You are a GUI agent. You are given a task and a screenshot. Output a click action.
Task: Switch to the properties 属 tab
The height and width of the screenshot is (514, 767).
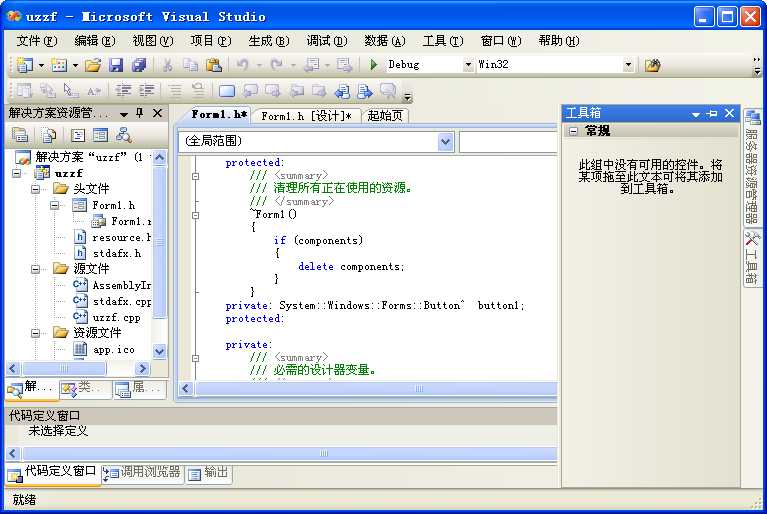(x=139, y=388)
